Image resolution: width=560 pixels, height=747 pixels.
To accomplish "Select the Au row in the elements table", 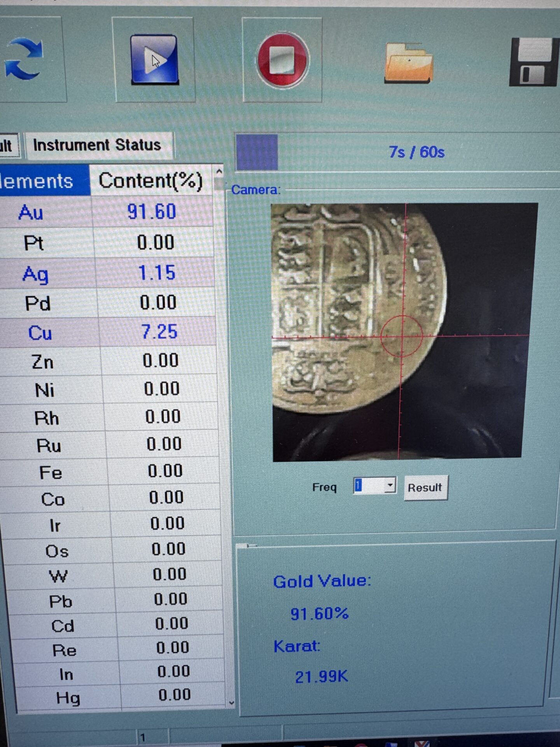I will [x=107, y=212].
